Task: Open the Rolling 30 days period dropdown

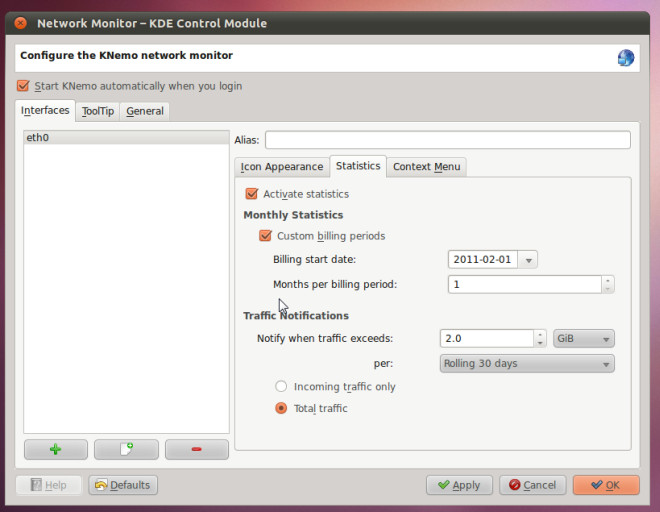Action: pos(527,363)
